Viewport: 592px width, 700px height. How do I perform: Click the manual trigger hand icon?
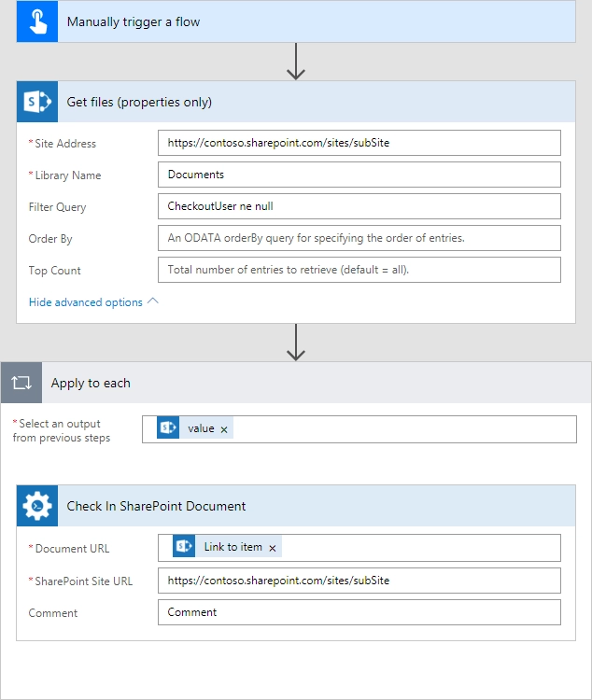coord(37,21)
